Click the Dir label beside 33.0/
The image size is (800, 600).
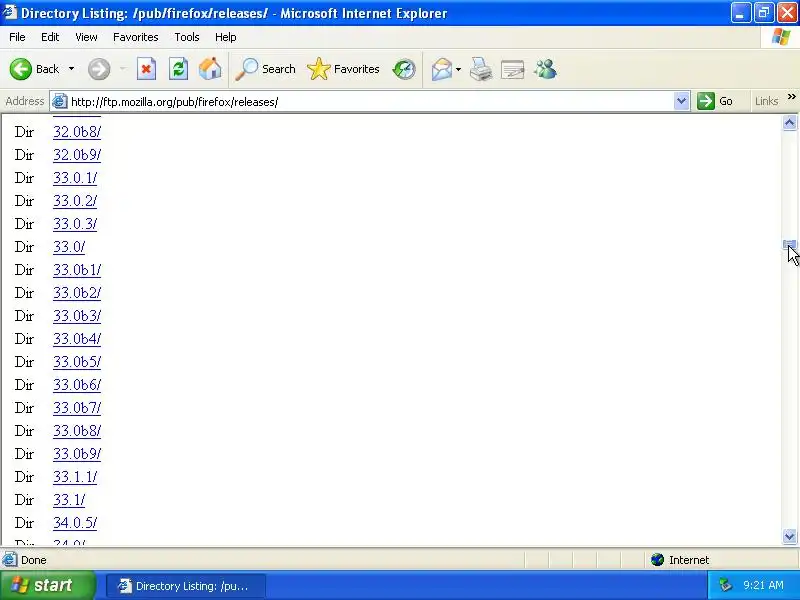(24, 247)
